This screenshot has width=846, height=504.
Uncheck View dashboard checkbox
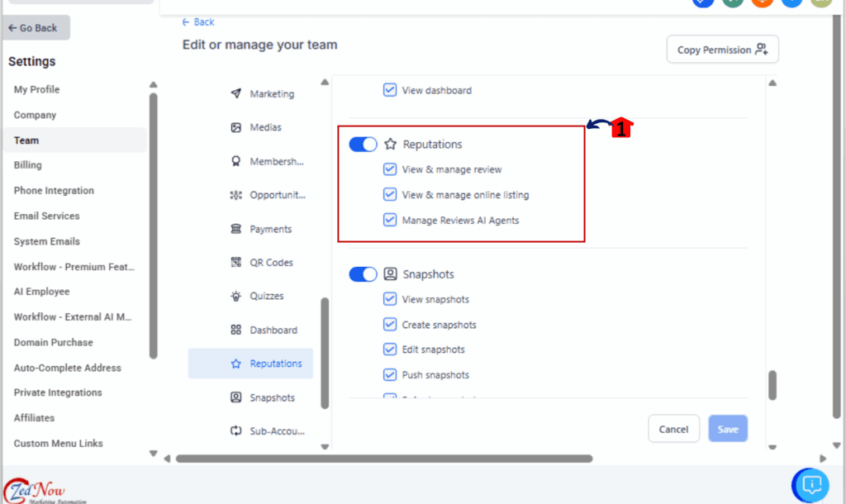[390, 89]
